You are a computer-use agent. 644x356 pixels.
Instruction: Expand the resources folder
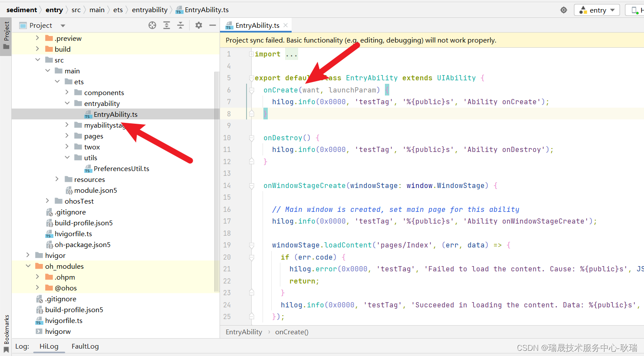click(x=57, y=179)
